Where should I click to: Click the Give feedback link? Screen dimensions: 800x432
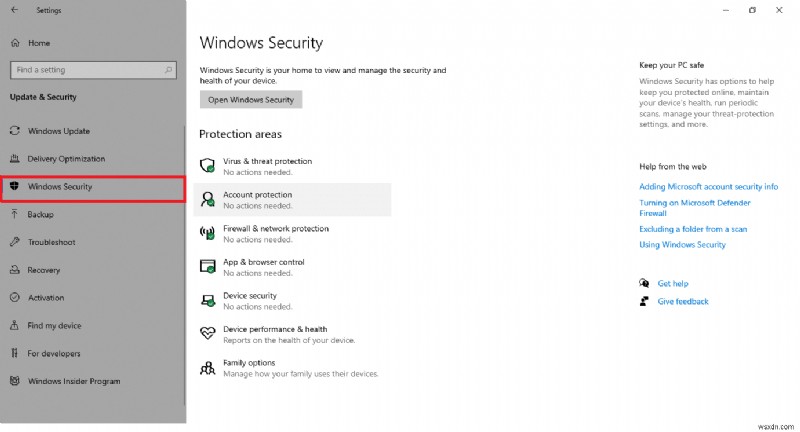pyautogui.click(x=683, y=301)
